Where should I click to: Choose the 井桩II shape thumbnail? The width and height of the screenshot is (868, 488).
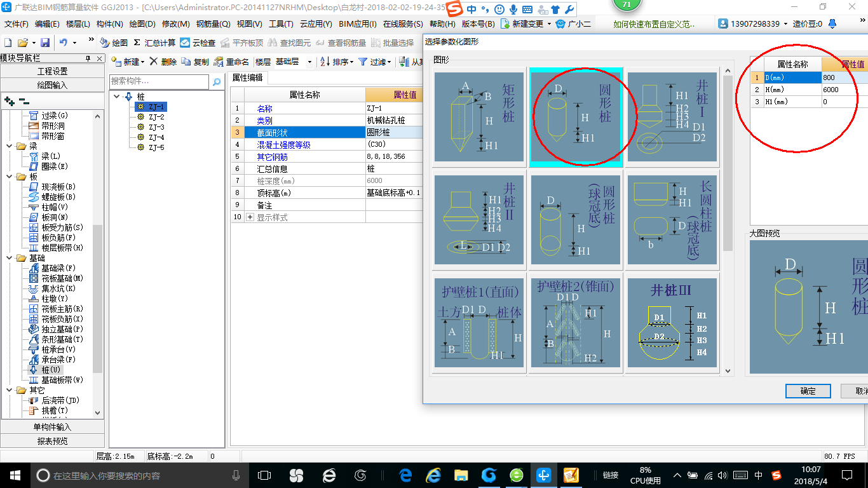(x=479, y=219)
